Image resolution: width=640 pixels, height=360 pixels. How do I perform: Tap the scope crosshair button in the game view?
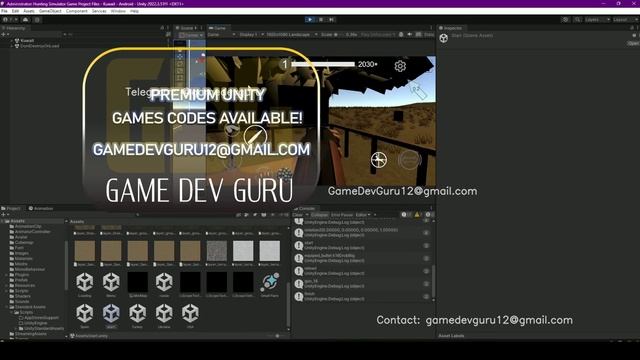click(x=379, y=160)
